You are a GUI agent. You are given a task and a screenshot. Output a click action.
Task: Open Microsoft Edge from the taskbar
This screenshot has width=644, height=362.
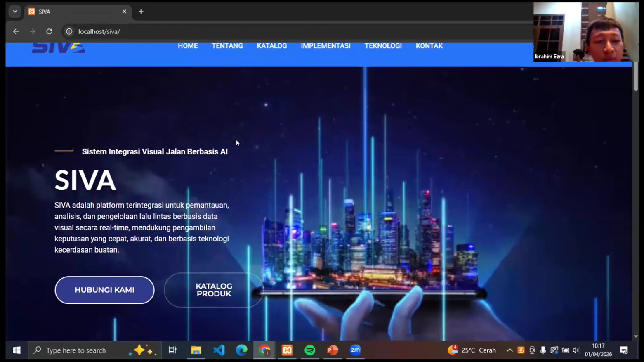241,350
